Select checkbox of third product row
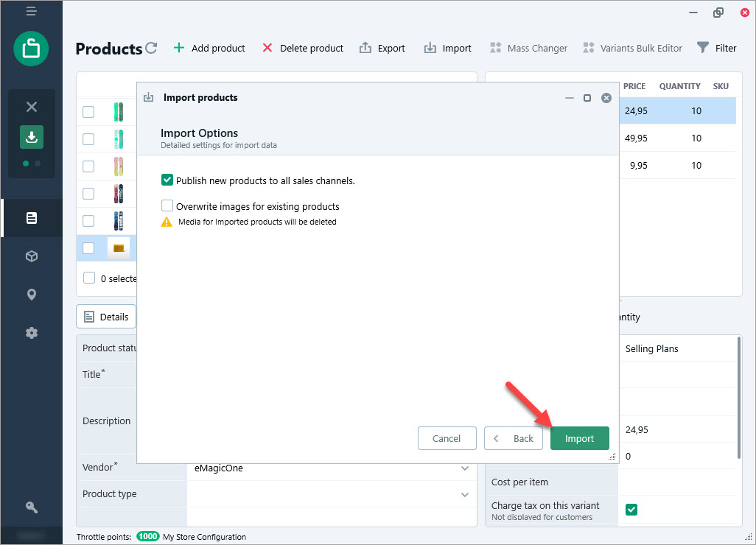Image resolution: width=756 pixels, height=545 pixels. 88,166
